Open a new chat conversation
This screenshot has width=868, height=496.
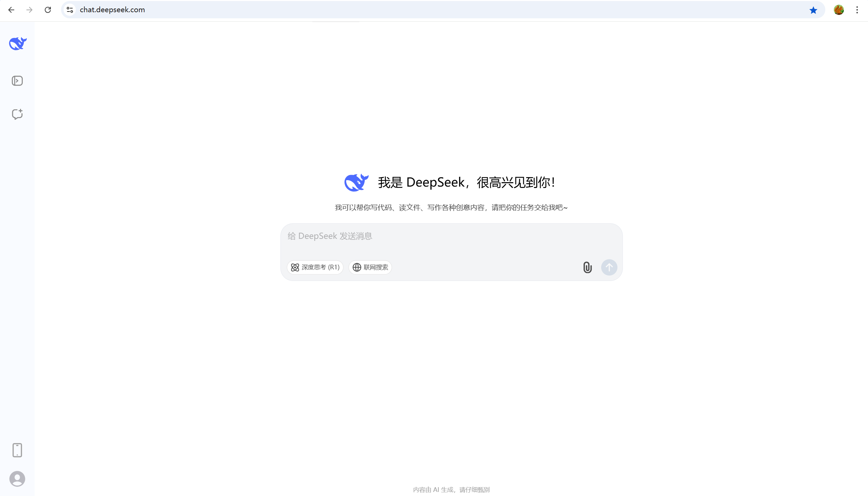[17, 114]
